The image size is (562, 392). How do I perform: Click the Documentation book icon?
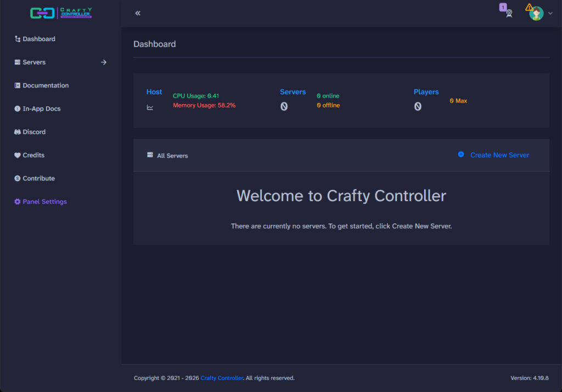(x=17, y=86)
